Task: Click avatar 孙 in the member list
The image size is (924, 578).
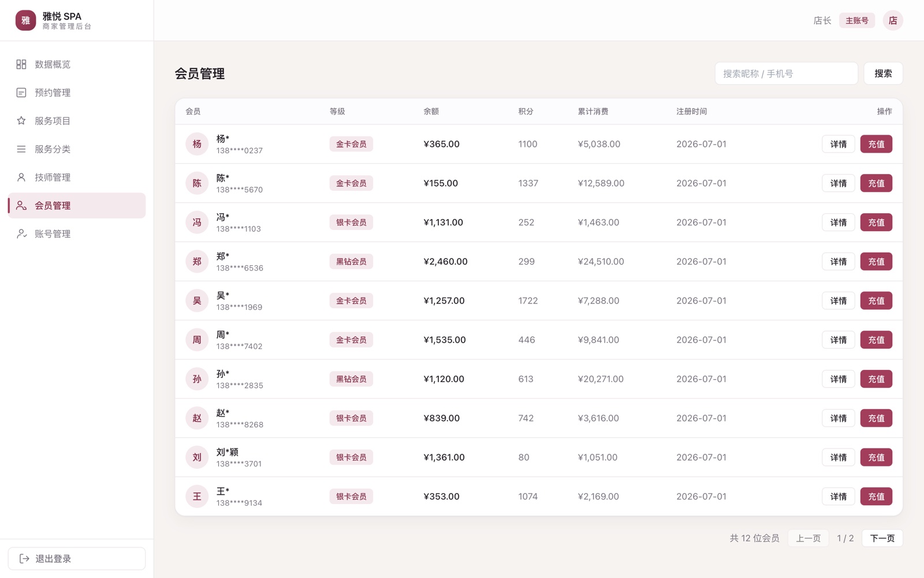Action: 197,379
